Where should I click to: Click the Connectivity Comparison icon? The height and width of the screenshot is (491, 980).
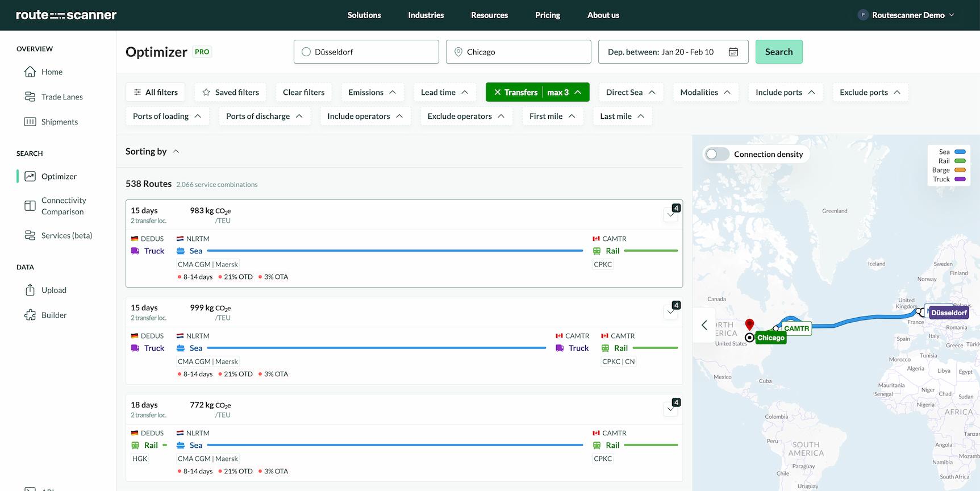pyautogui.click(x=30, y=206)
